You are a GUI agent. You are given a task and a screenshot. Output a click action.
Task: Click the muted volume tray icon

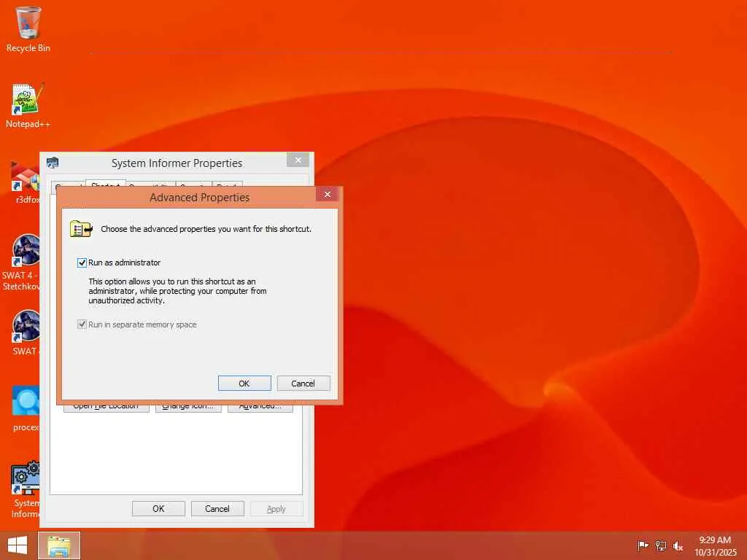coord(678,545)
